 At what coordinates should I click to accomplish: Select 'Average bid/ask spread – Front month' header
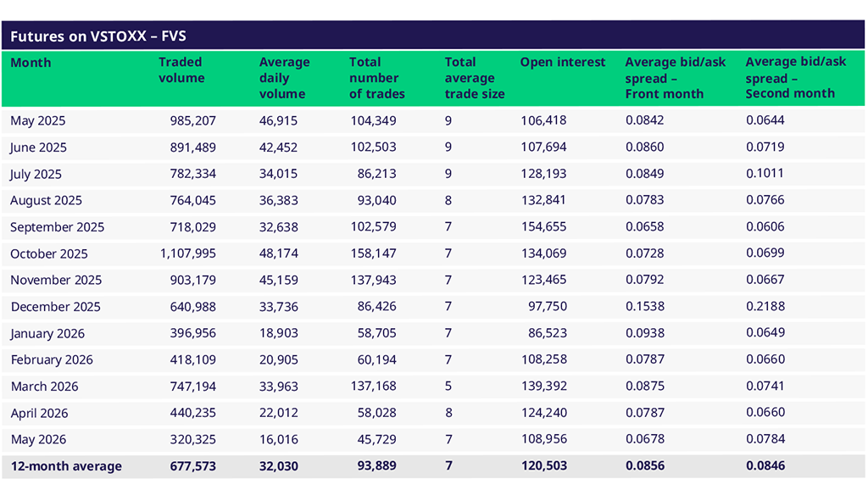point(676,78)
